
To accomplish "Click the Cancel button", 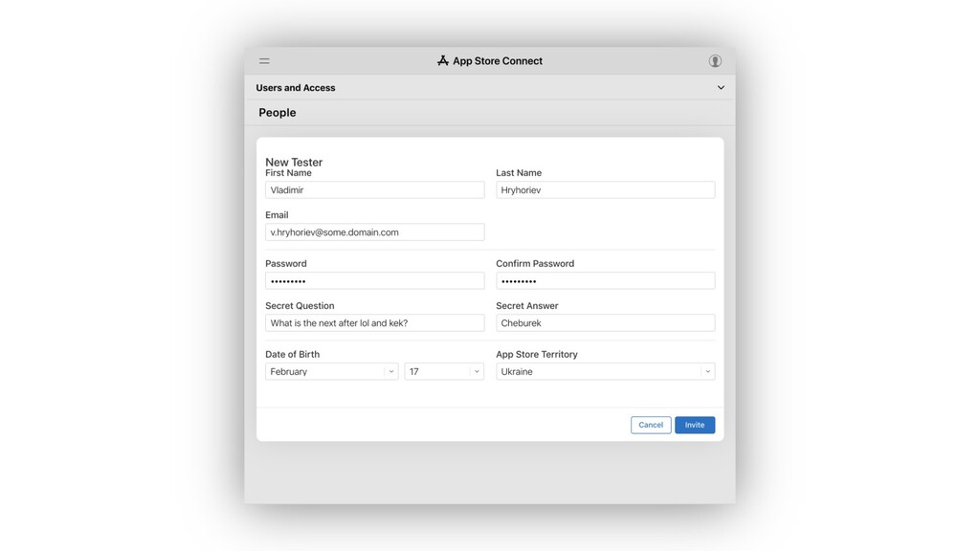I will [651, 425].
